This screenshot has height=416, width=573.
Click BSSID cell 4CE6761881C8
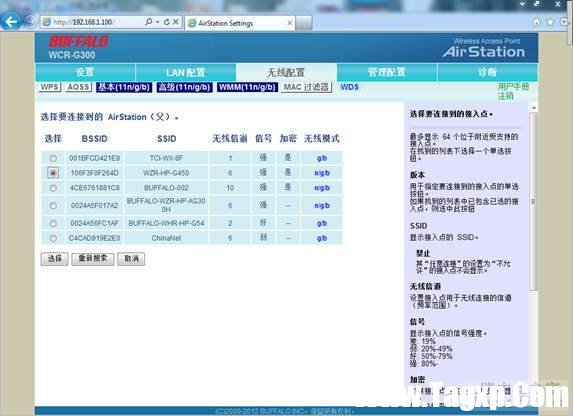tap(95, 188)
